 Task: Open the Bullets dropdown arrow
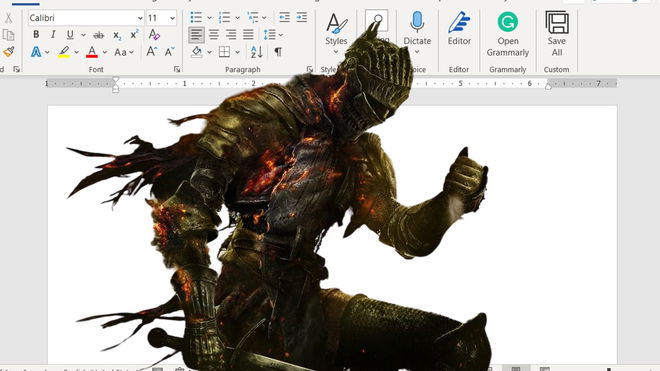click(209, 18)
